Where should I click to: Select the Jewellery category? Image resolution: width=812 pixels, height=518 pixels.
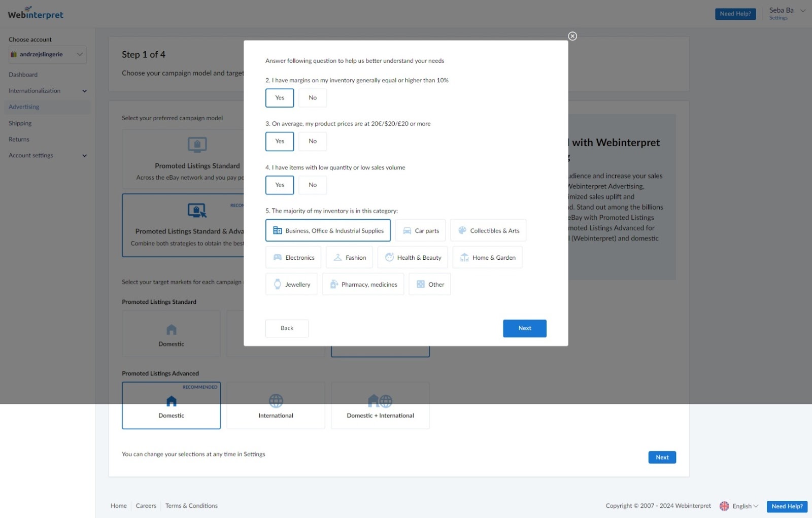coord(291,284)
